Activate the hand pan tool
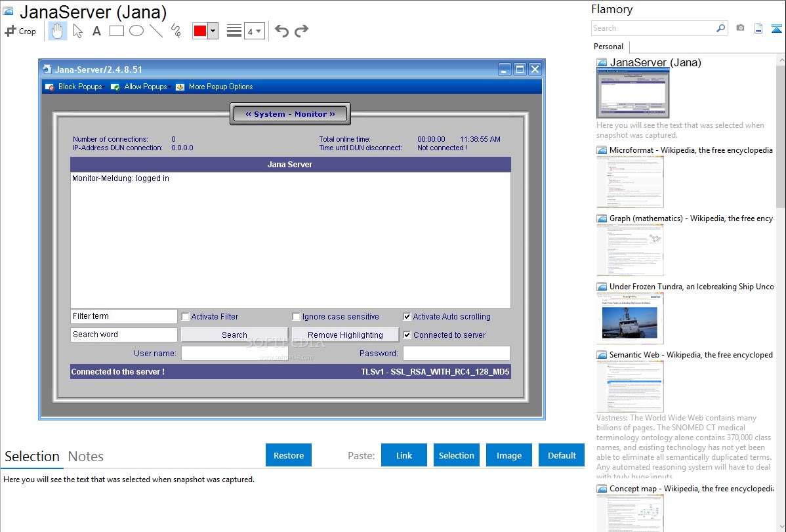The height and width of the screenshot is (532, 786). [57, 31]
